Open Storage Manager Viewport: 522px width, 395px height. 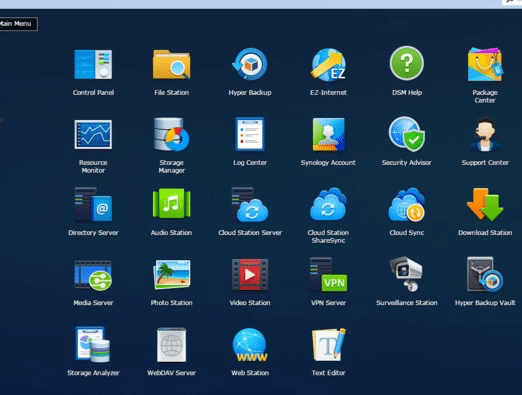pyautogui.click(x=171, y=134)
